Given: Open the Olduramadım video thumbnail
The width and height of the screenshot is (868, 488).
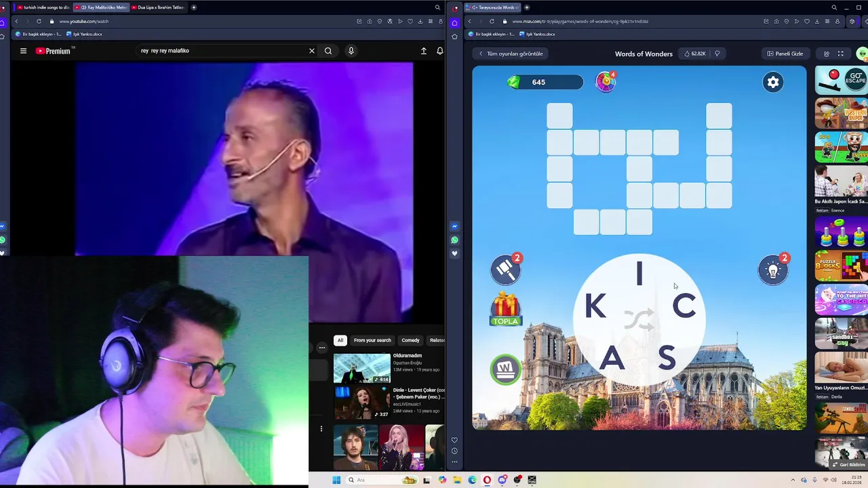Looking at the screenshot, I should pyautogui.click(x=361, y=368).
